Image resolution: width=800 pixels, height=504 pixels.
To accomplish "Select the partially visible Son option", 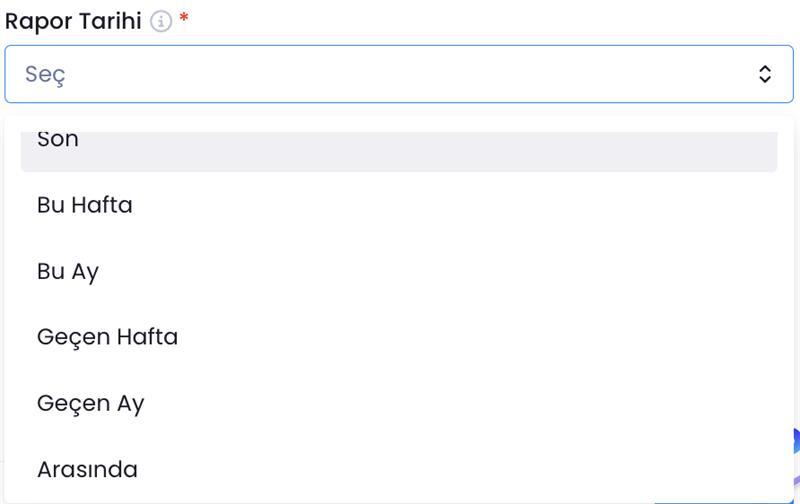I will pyautogui.click(x=398, y=148).
